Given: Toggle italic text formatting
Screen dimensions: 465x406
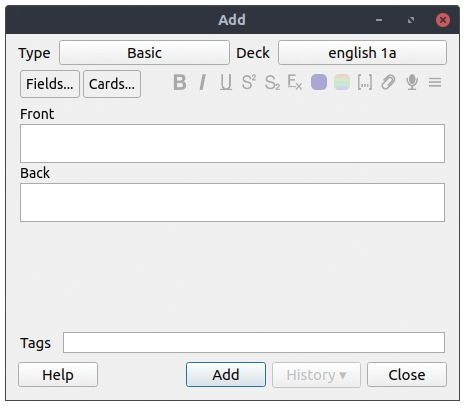Looking at the screenshot, I should point(202,82).
